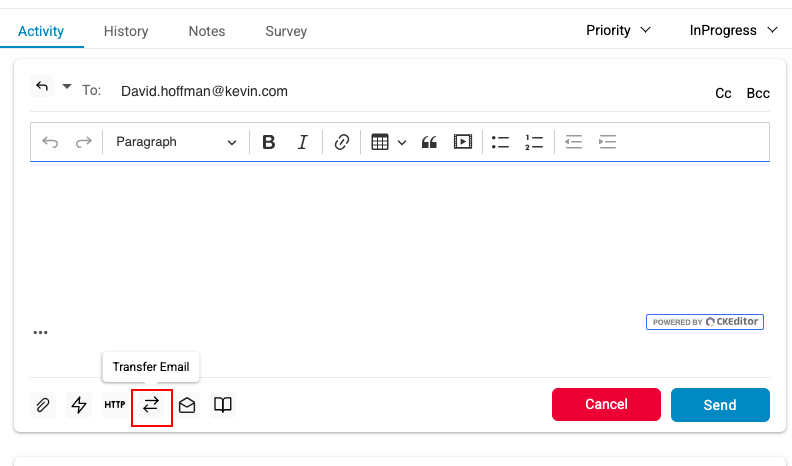Open the Paragraph style dropdown
This screenshot has height=466, width=792.
(176, 142)
